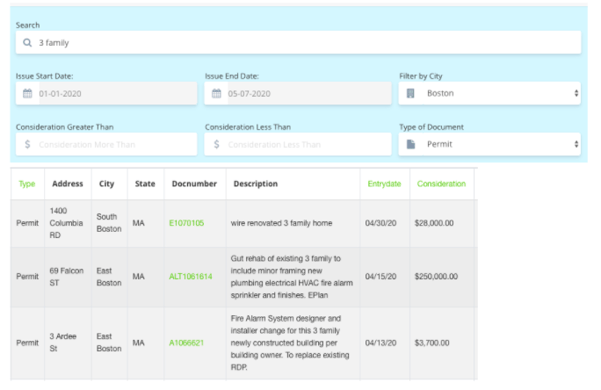Click 'Permit' type in the 69 Falcon ST row

coord(27,277)
